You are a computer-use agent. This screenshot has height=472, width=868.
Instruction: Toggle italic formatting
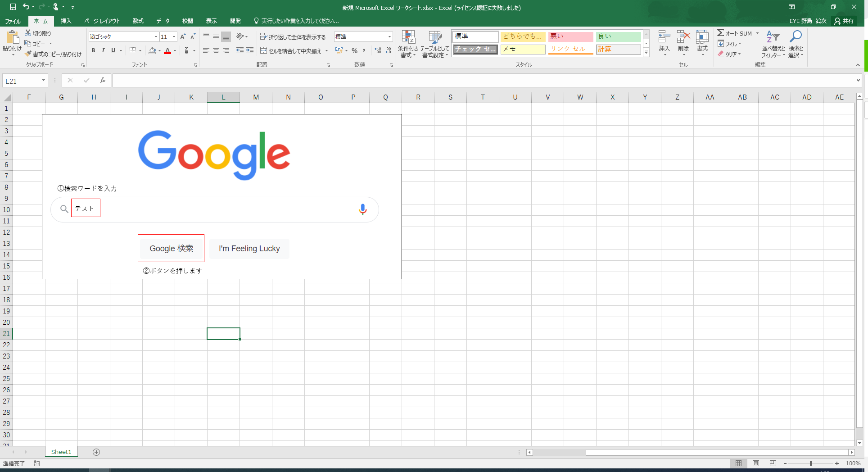click(103, 50)
